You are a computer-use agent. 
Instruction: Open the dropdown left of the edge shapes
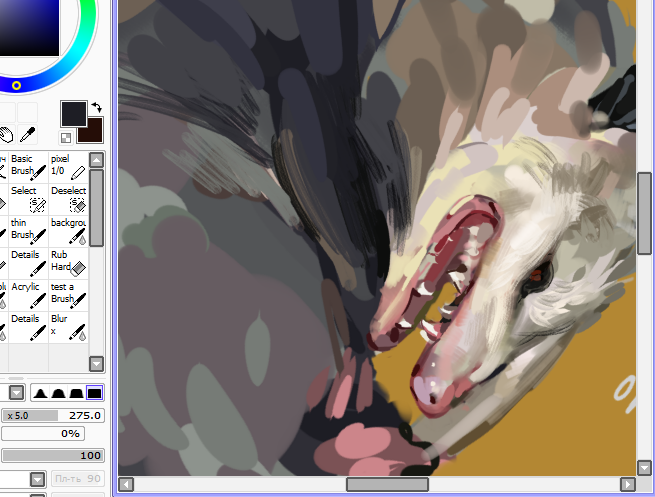click(x=16, y=393)
